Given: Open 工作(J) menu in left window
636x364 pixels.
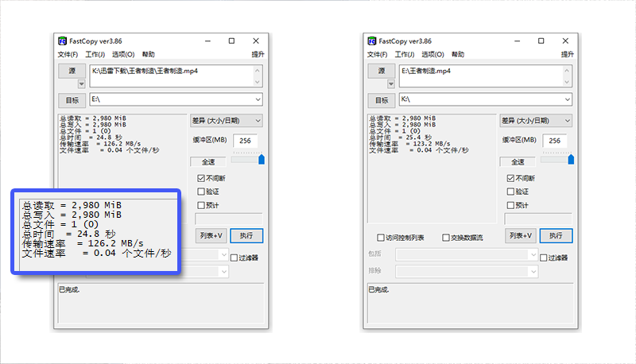Looking at the screenshot, I should tap(95, 54).
